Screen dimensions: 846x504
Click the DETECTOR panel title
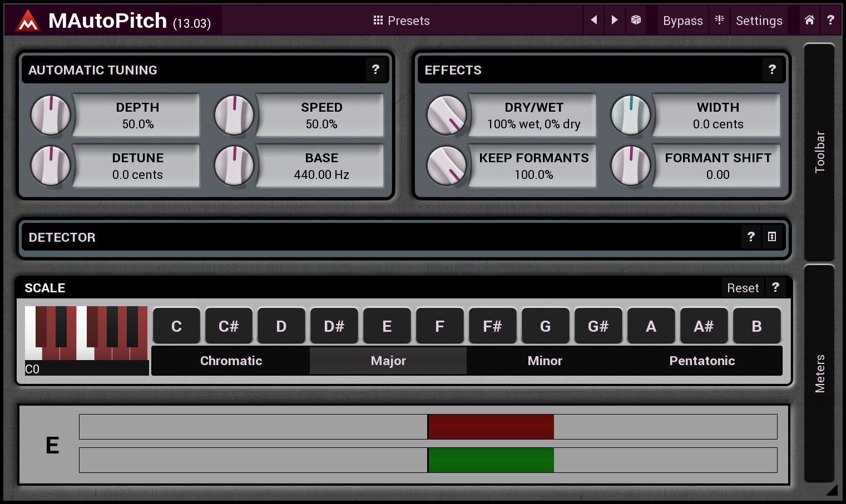tap(62, 237)
